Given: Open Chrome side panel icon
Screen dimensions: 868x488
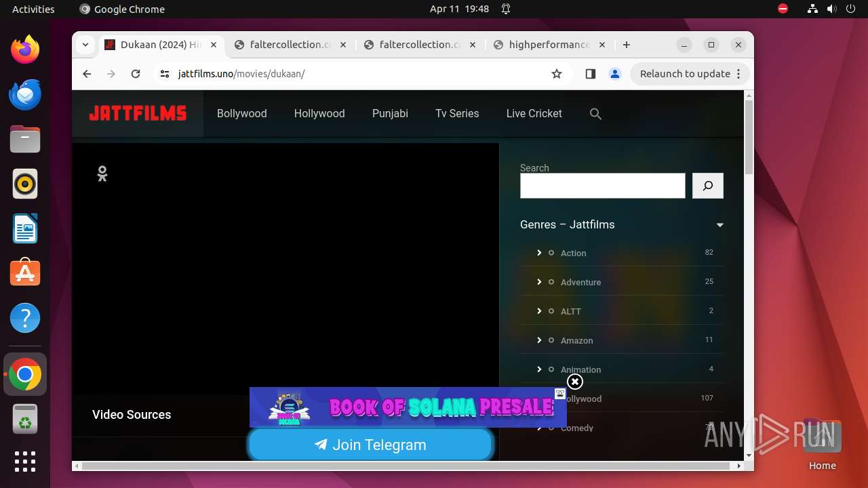Looking at the screenshot, I should pyautogui.click(x=590, y=74).
